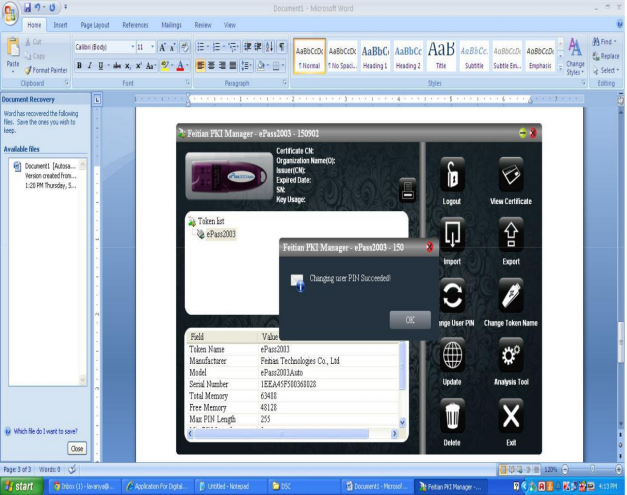
Task: Select Document1 [Autosaved] recovered file
Action: 47,176
